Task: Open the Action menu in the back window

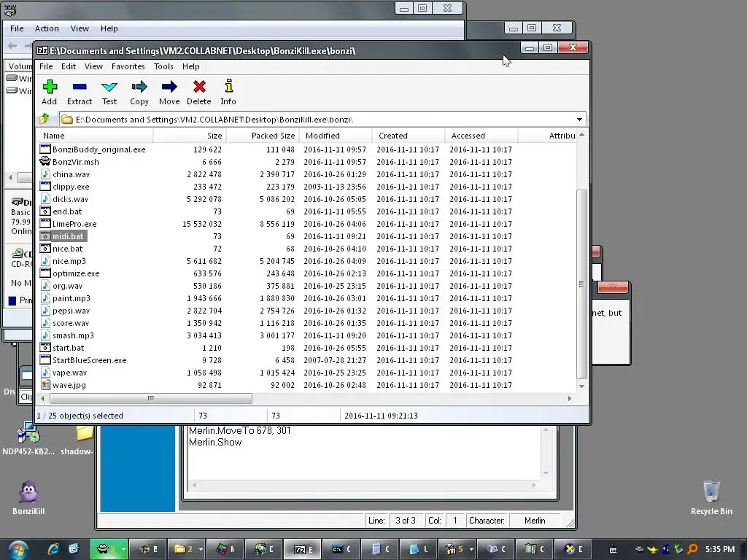Action: [47, 28]
